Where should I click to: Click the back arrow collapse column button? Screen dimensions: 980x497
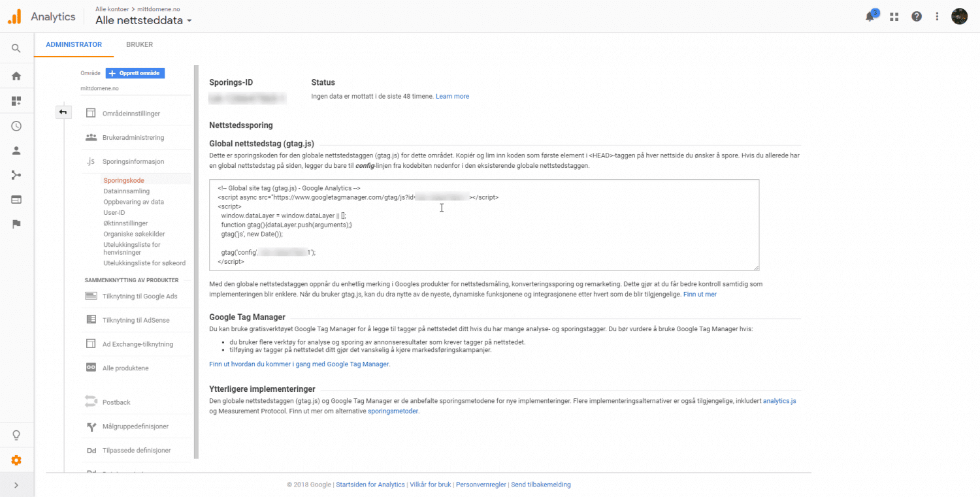click(63, 112)
